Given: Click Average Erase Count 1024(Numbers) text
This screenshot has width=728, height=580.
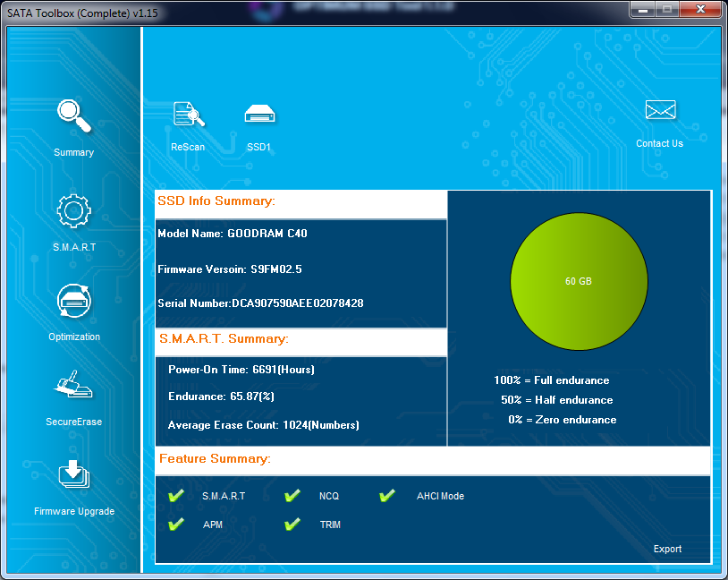Looking at the screenshot, I should [264, 425].
